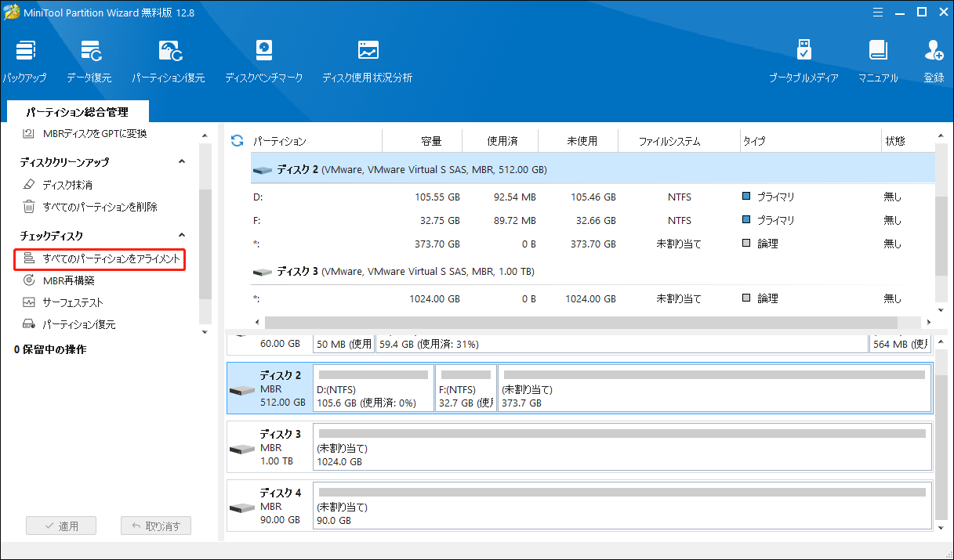Open ディスク使用状況分析 tool

pyautogui.click(x=367, y=61)
